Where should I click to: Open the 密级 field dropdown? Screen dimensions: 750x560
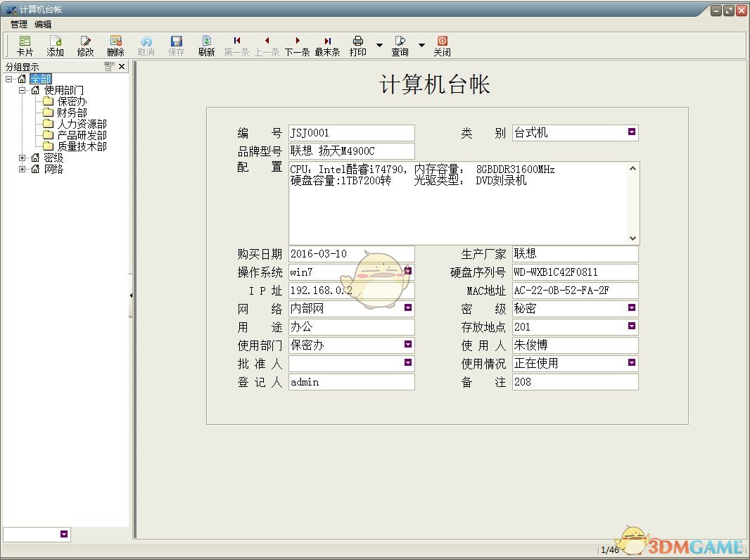coord(631,308)
